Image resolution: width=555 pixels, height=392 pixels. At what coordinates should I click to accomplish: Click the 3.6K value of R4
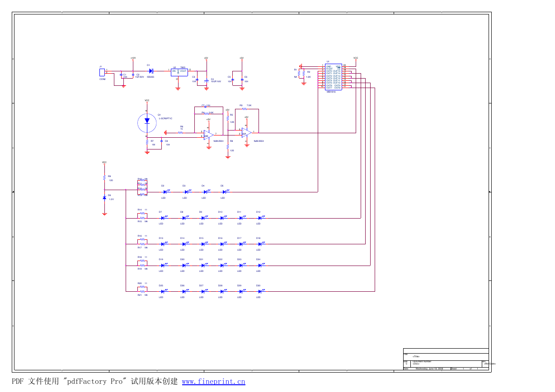coord(211,112)
